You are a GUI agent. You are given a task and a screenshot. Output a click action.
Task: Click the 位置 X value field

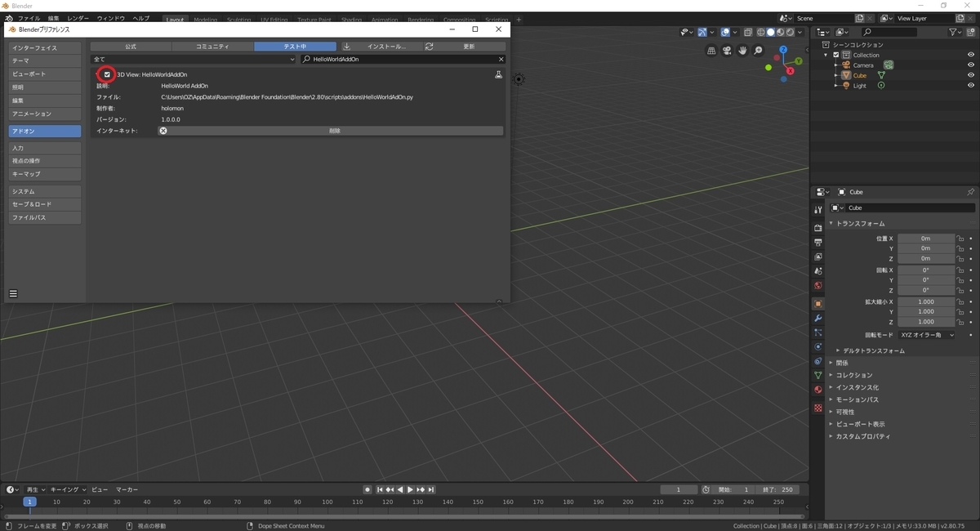pyautogui.click(x=926, y=239)
